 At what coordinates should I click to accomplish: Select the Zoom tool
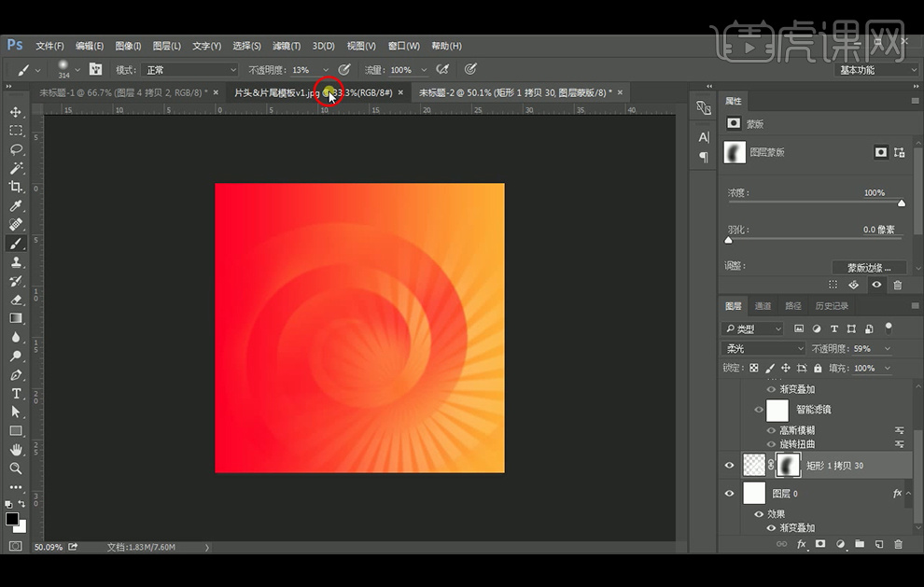(16, 468)
